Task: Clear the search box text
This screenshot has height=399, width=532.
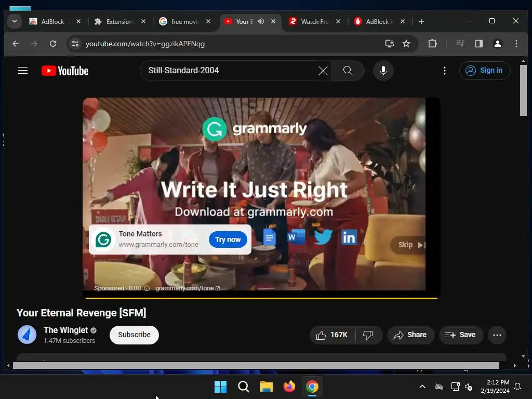Action: click(323, 71)
